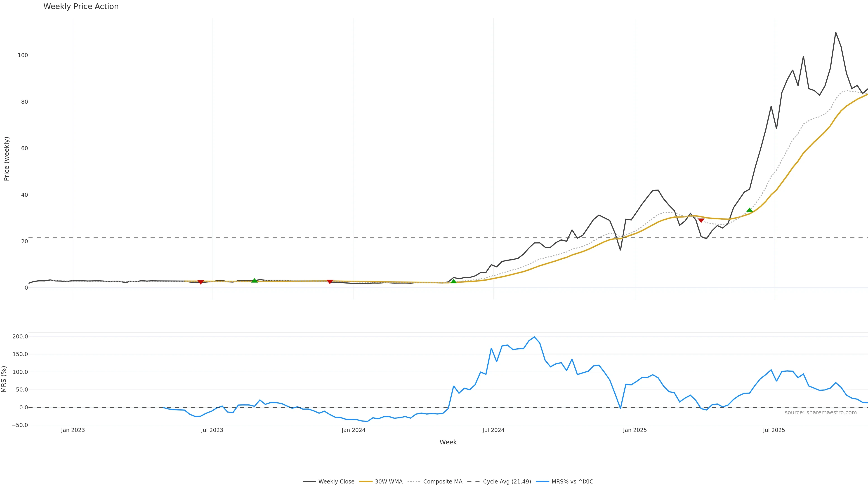868x488 pixels.
Task: Click the blue MRS line sample in legend
Action: click(x=542, y=482)
